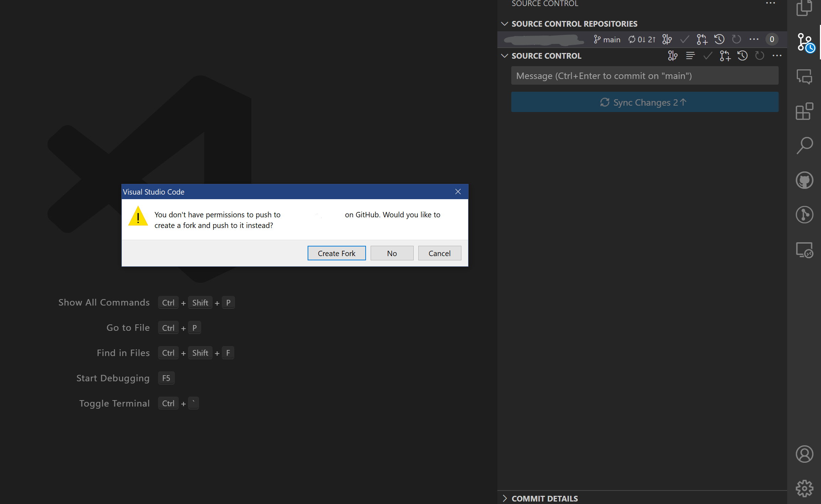Image resolution: width=821 pixels, height=504 pixels.
Task: Click the Sync Changes 2 button
Action: click(x=645, y=102)
